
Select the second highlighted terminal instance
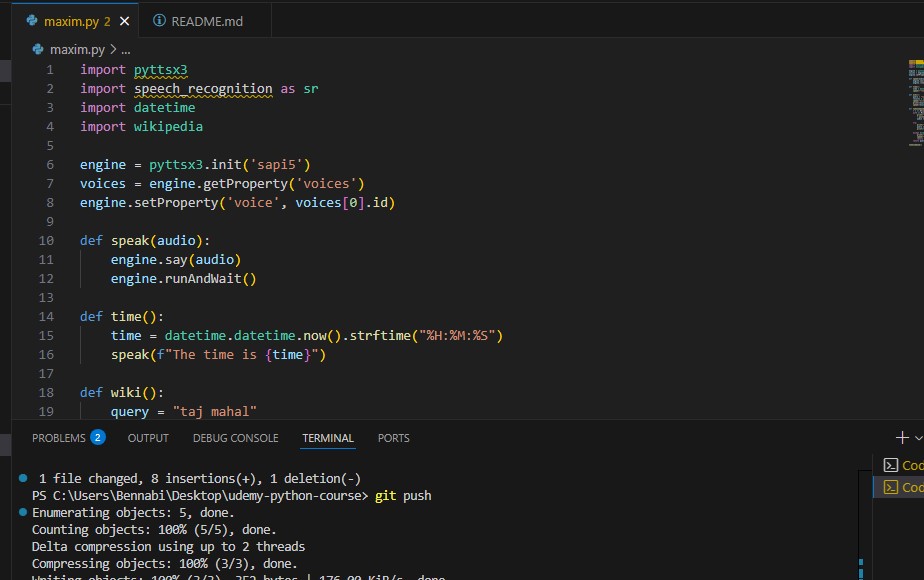(899, 487)
